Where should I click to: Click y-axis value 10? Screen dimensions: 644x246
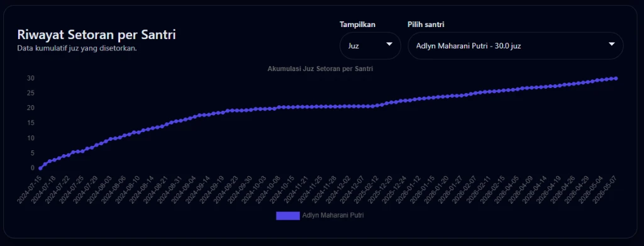tap(31, 138)
